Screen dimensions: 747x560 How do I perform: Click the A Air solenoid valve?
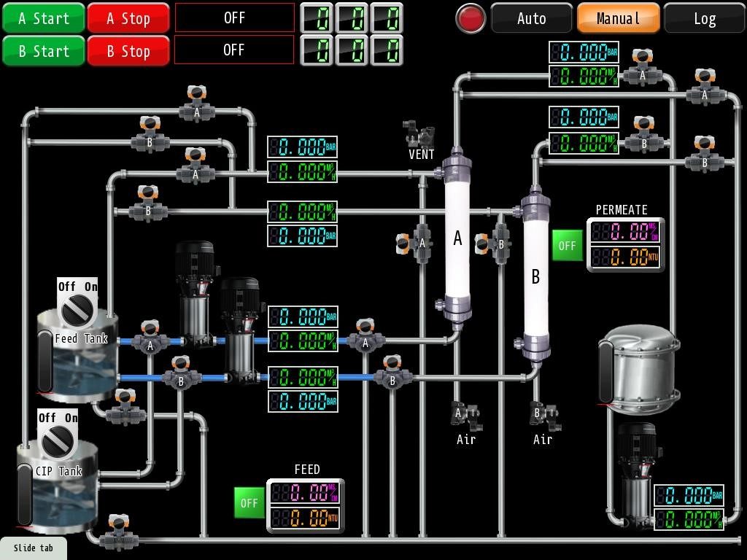pyautogui.click(x=465, y=415)
